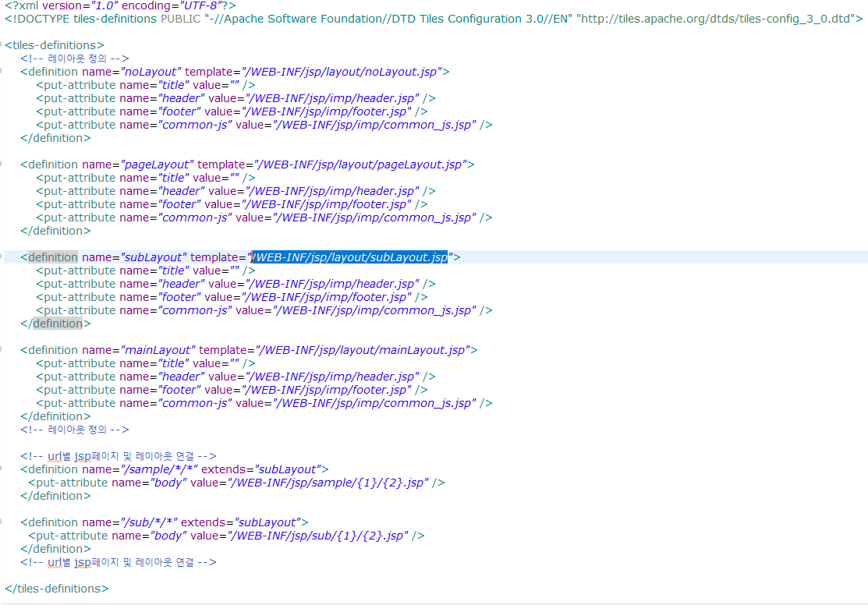Click the "title" attribute in the subLayout definition
This screenshot has height=605, width=868.
tap(174, 271)
